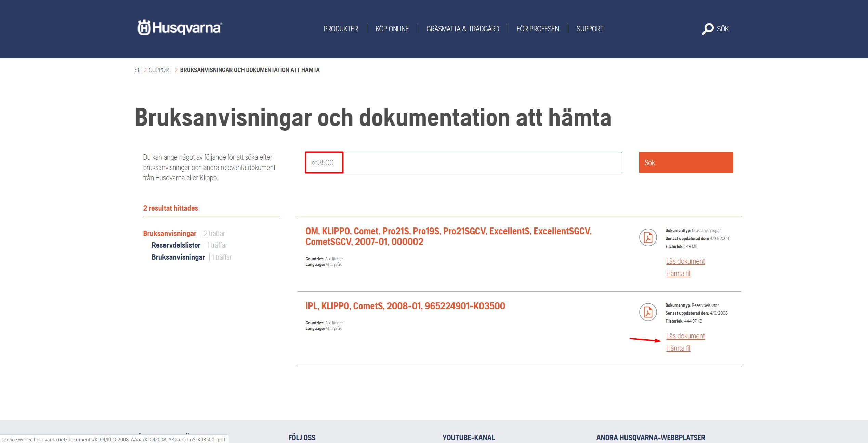Open the OM, KLIPPO, Comet result title

point(448,236)
